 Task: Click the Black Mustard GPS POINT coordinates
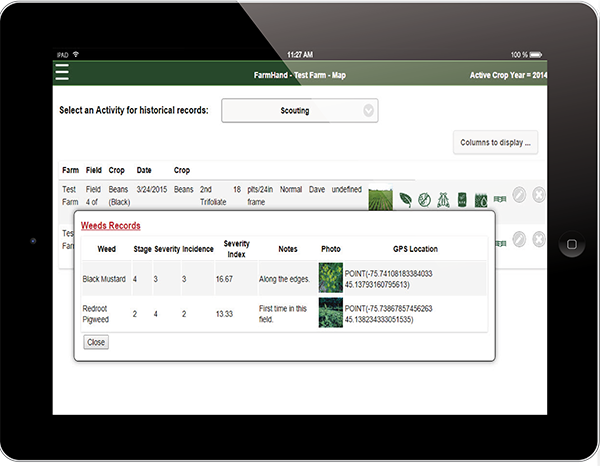coord(388,279)
